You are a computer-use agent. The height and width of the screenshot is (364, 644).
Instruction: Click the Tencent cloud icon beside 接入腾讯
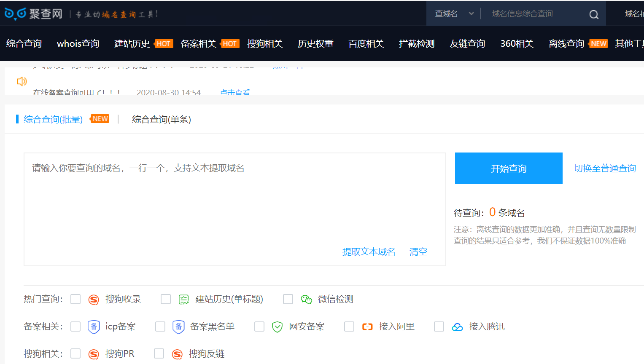click(457, 327)
